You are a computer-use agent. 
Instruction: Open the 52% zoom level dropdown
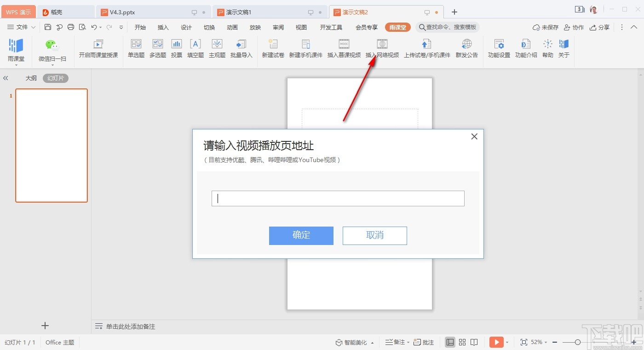pyautogui.click(x=538, y=342)
